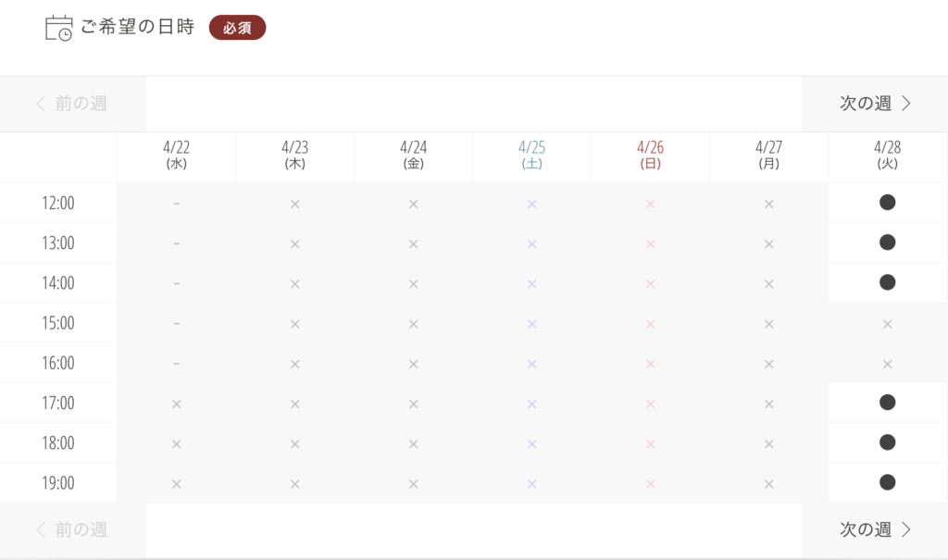The image size is (948, 560).
Task: Click the bottom 前の週 previous week button
Action: 72,529
